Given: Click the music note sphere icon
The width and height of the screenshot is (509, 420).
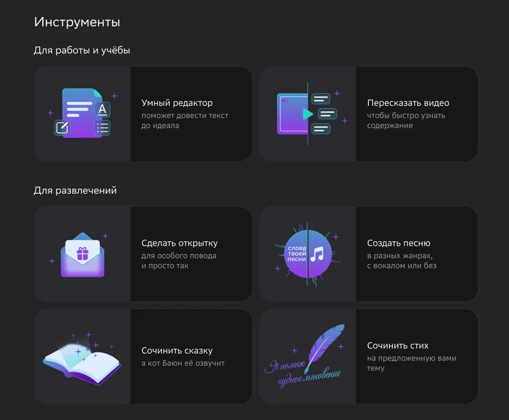Looking at the screenshot, I should point(308,254).
